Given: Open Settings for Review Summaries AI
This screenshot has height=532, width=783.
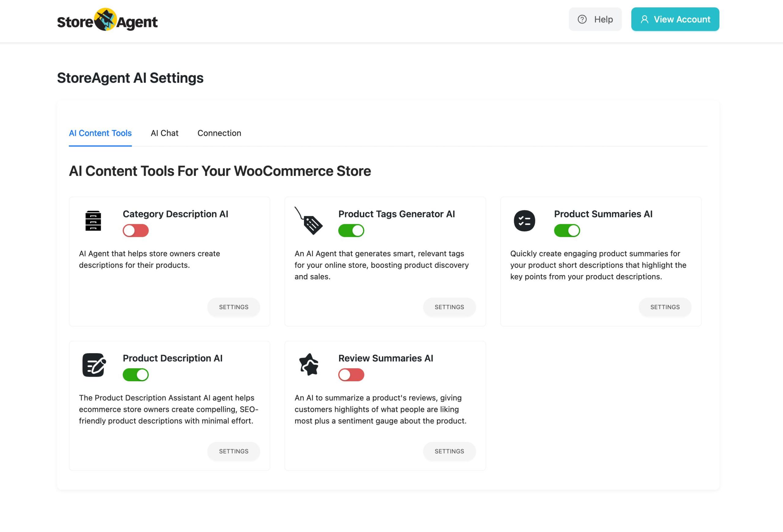Looking at the screenshot, I should [x=449, y=451].
